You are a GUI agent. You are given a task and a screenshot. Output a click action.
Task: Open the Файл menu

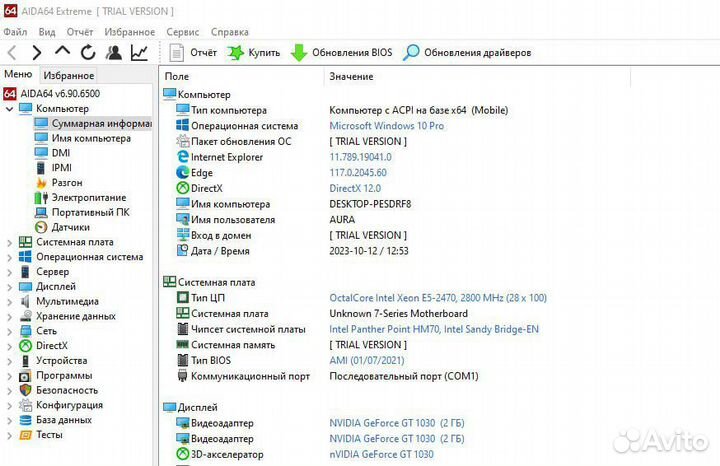point(15,32)
